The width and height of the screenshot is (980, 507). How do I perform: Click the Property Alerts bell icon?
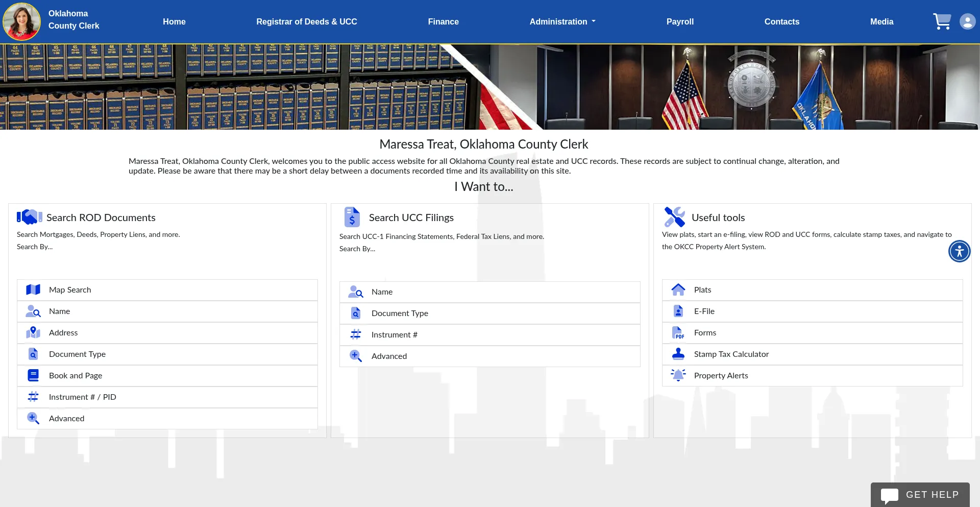pyautogui.click(x=678, y=375)
